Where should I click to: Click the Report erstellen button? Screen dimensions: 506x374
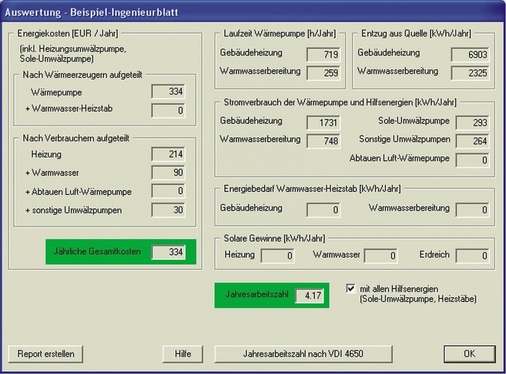46,354
